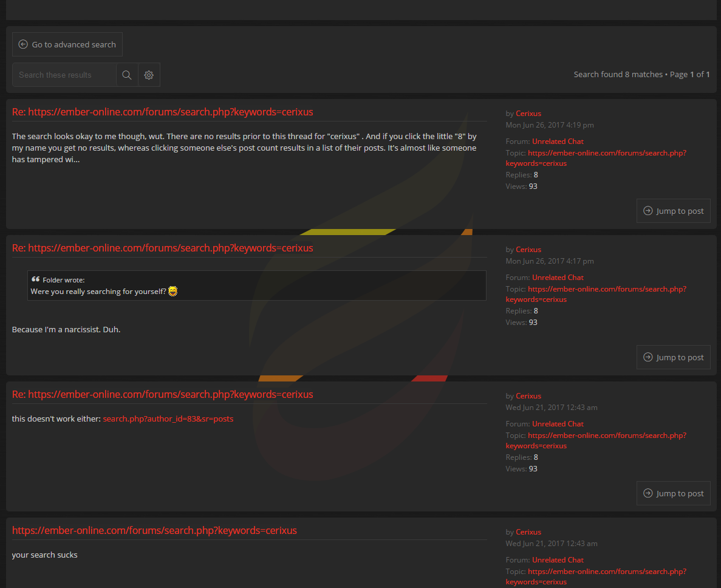Open Unrelated Chat forum in third result

tap(558, 424)
